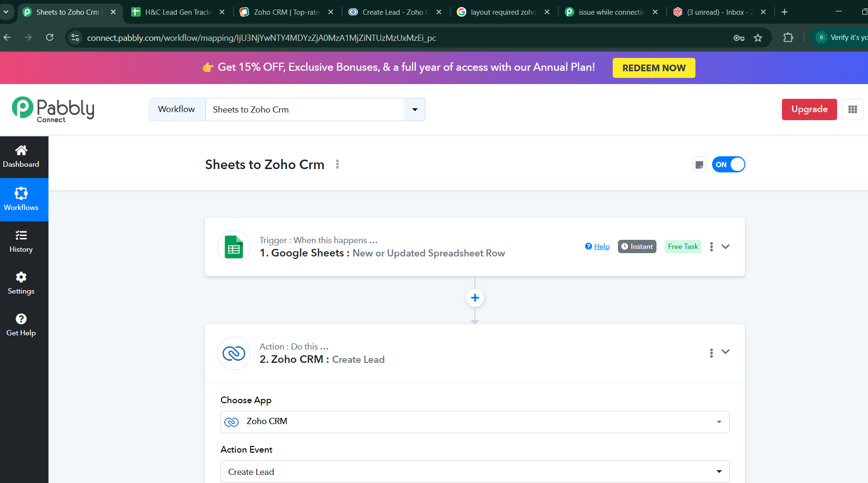Screen dimensions: 868x483
Task: Open three-dot menu beside workflow title
Action: coord(338,164)
